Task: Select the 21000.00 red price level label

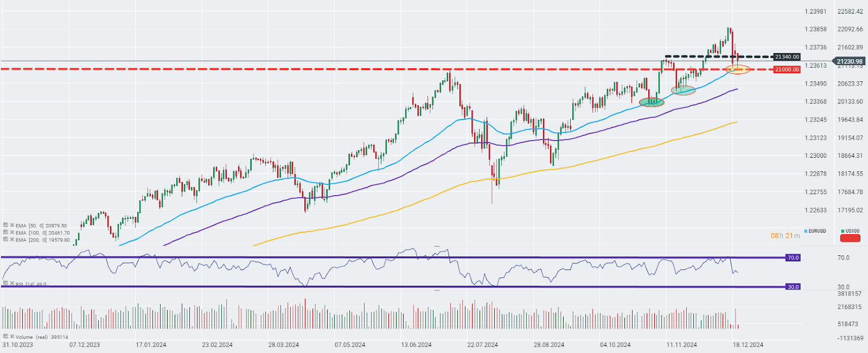Action: [x=787, y=69]
